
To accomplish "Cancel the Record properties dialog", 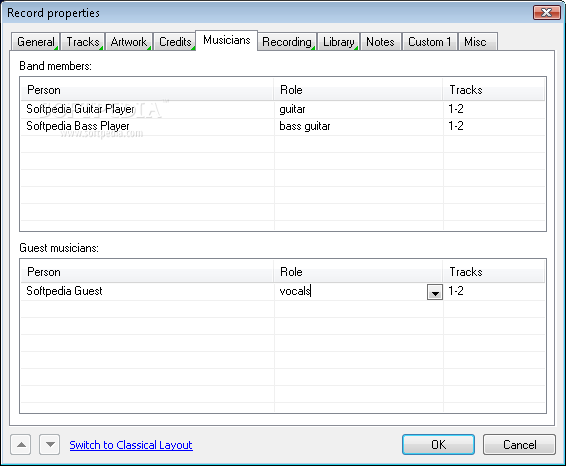I will [x=519, y=445].
